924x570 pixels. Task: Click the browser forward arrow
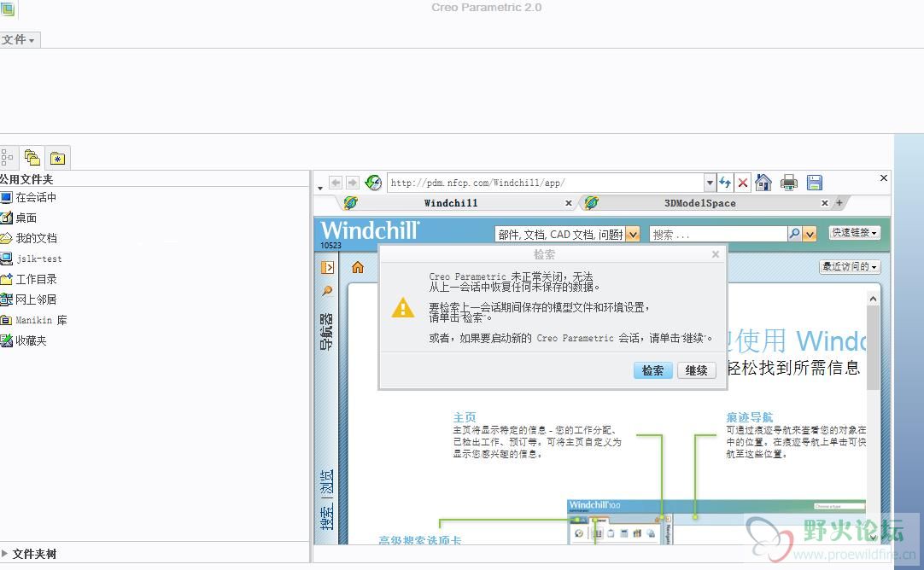click(x=353, y=183)
